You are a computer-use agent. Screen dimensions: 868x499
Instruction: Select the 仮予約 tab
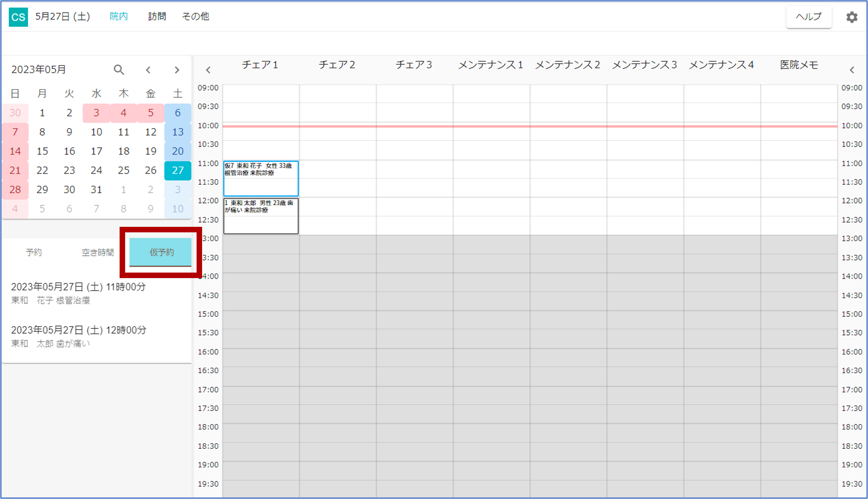tap(161, 252)
